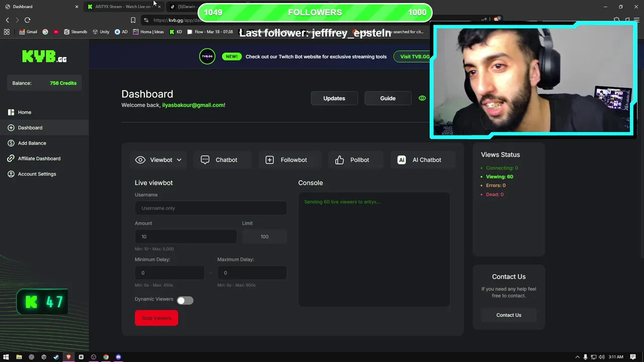The image size is (644, 362).
Task: Click the Balance 756 Credits display
Action: pyautogui.click(x=44, y=83)
